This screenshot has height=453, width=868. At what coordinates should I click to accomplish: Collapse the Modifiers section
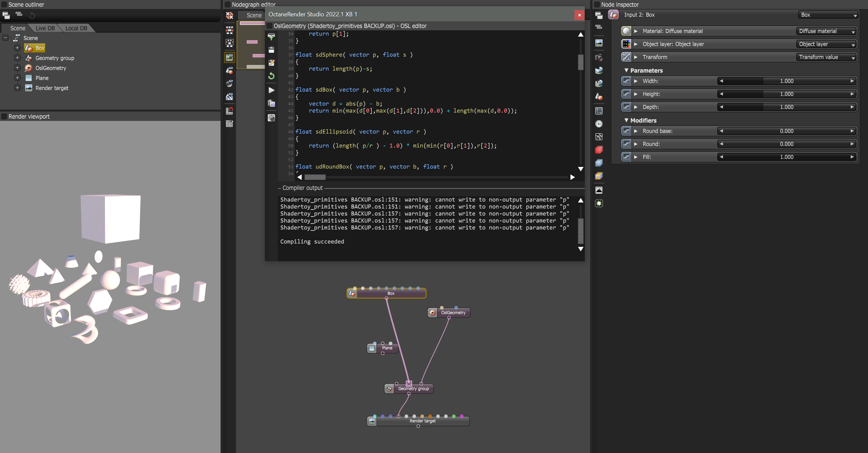pos(626,120)
